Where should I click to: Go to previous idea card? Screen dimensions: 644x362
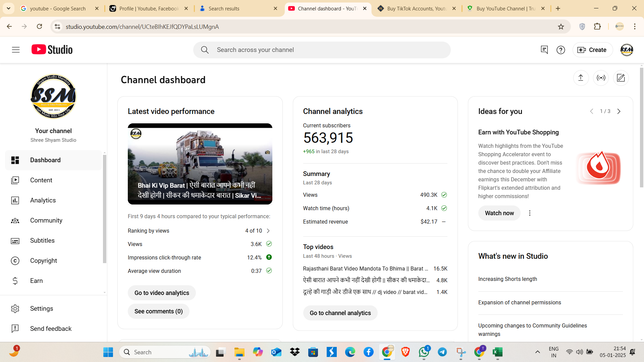point(592,111)
